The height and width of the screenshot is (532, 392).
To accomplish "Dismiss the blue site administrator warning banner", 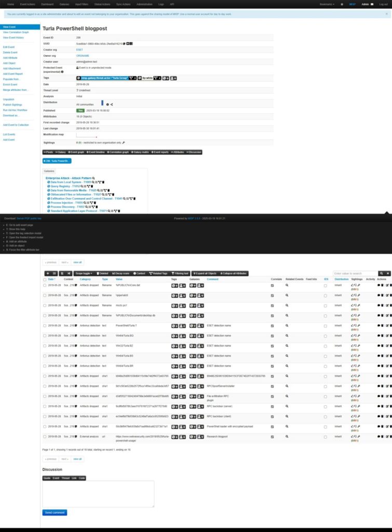I will 386,14.
